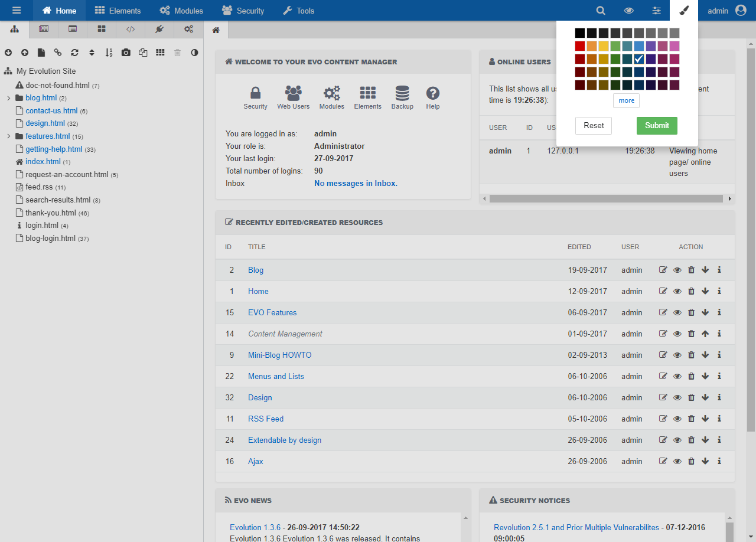
Task: Open Backup from the welcome panel
Action: click(402, 96)
